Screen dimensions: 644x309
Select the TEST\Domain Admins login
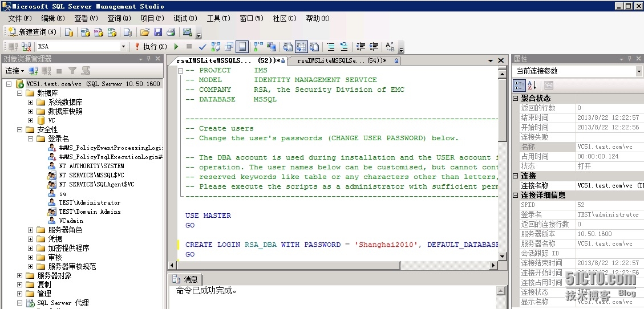tap(90, 212)
